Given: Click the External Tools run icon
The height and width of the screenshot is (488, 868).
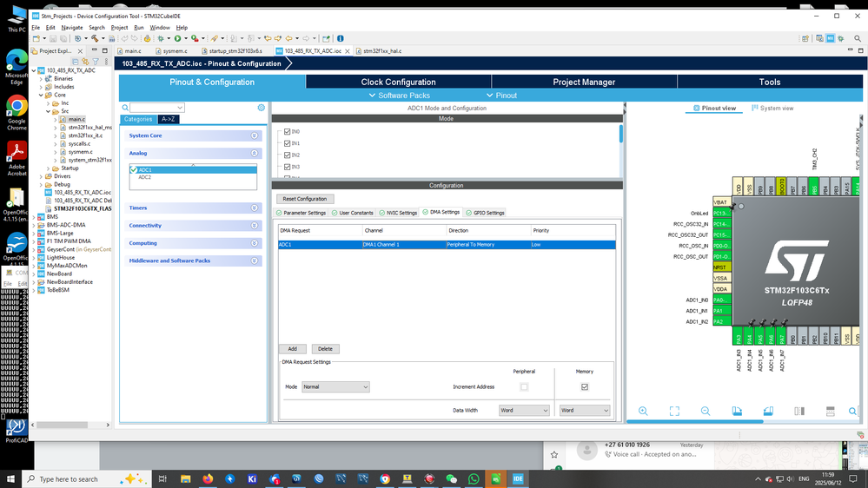Looking at the screenshot, I should [x=195, y=39].
